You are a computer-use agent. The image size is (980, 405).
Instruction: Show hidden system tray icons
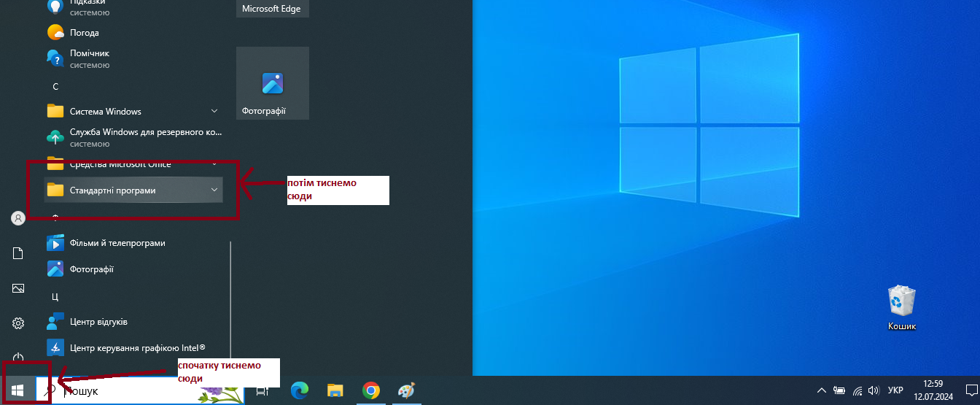[822, 390]
